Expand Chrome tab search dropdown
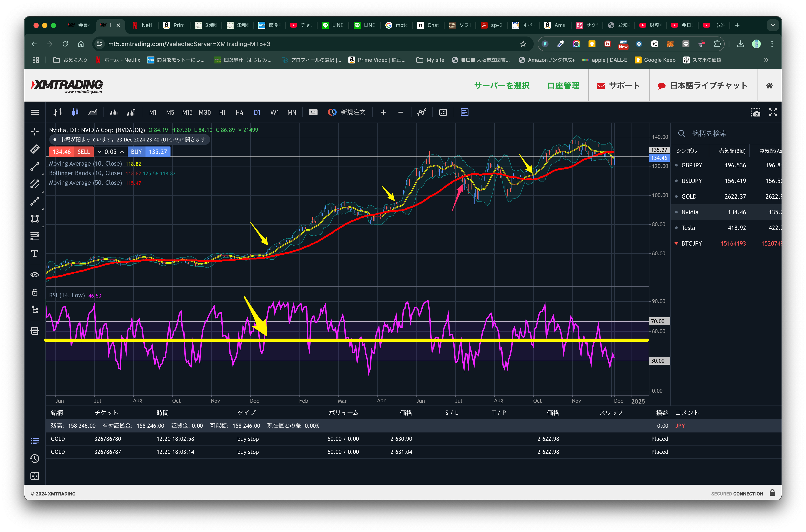The width and height of the screenshot is (806, 532). click(x=772, y=25)
